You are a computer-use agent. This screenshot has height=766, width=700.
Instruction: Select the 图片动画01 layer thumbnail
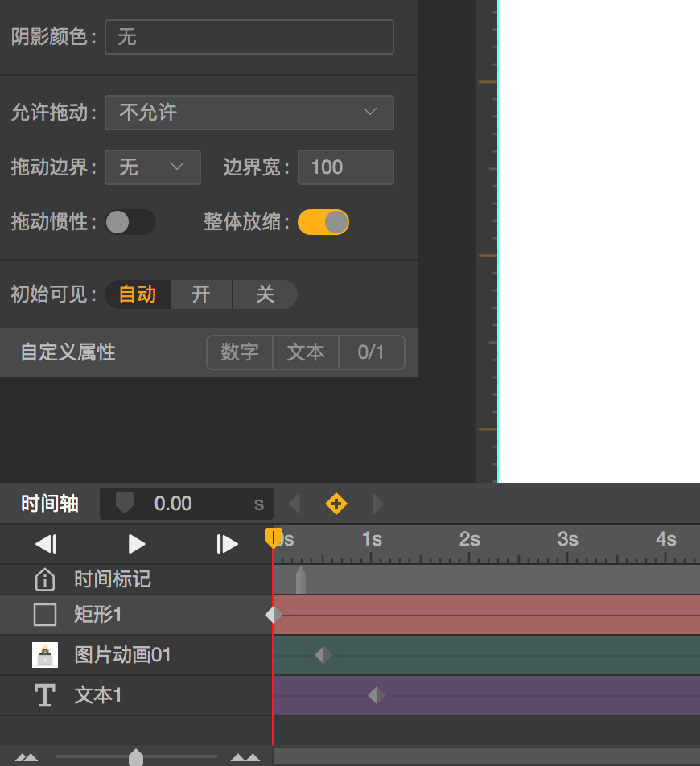click(x=45, y=655)
